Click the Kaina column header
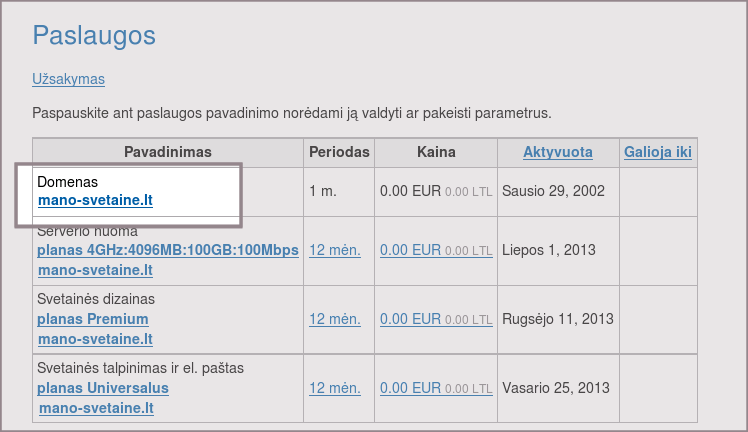 (436, 153)
